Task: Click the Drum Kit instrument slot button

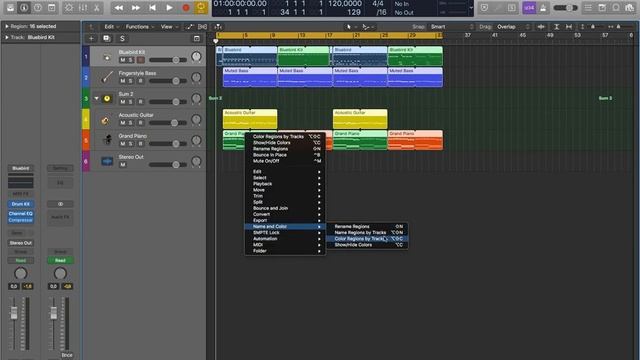Action: pyautogui.click(x=20, y=204)
